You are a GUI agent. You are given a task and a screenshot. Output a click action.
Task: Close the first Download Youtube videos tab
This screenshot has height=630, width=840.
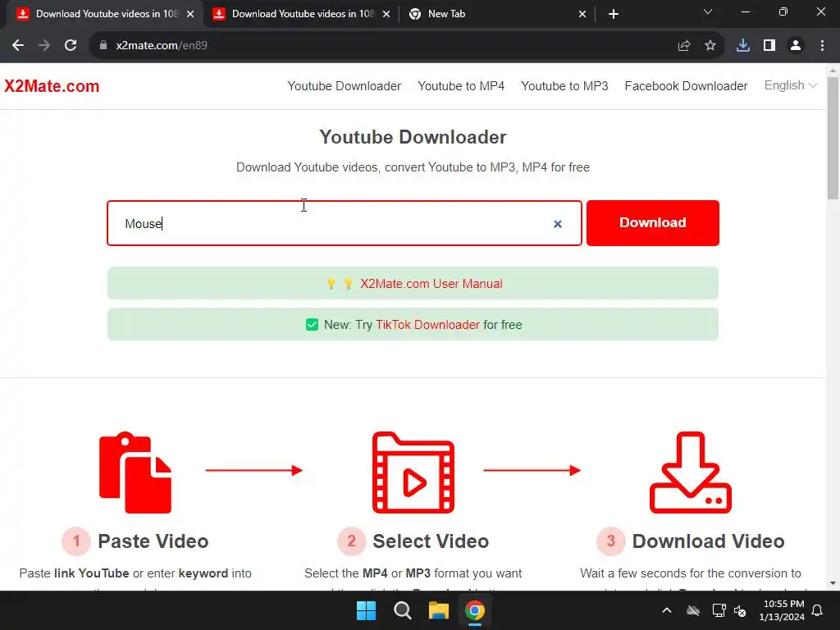click(x=190, y=14)
